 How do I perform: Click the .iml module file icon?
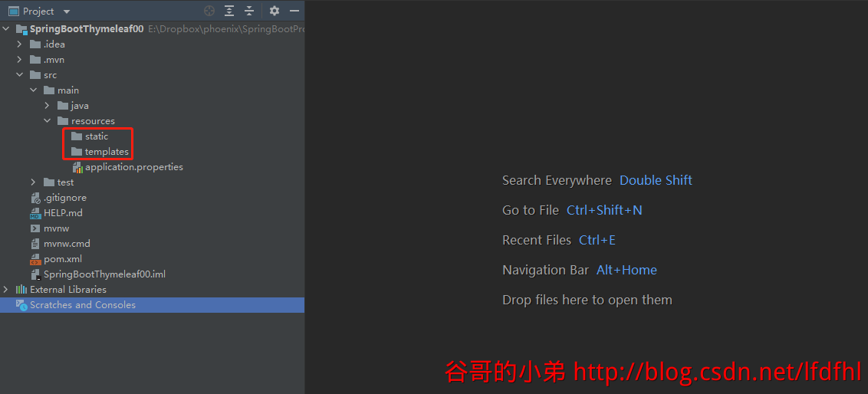35,274
